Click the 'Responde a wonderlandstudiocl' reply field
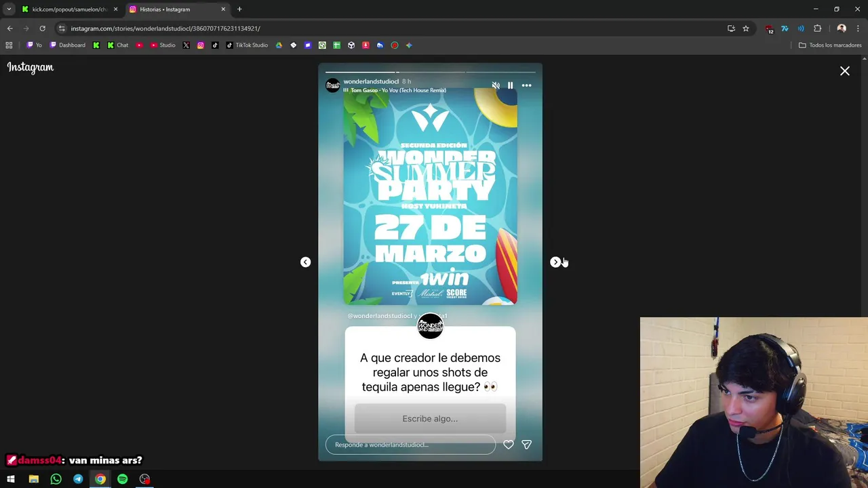The width and height of the screenshot is (868, 488). coord(411,445)
